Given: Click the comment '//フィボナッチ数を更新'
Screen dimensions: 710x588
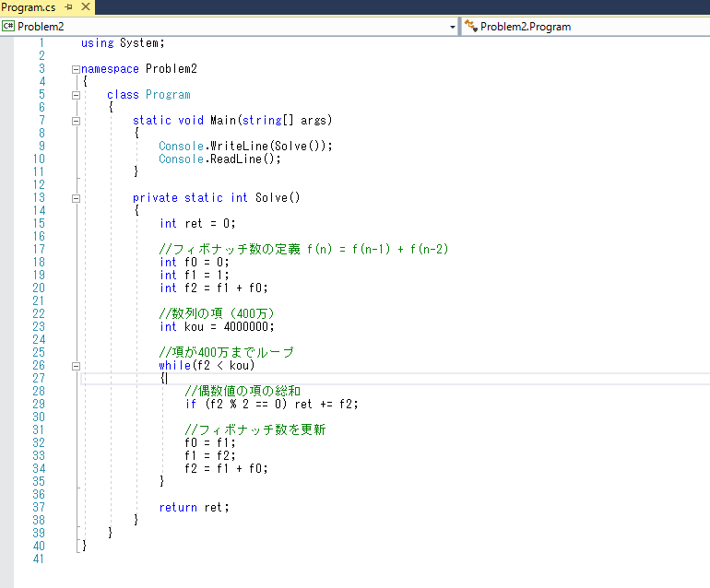Looking at the screenshot, I should coord(255,429).
